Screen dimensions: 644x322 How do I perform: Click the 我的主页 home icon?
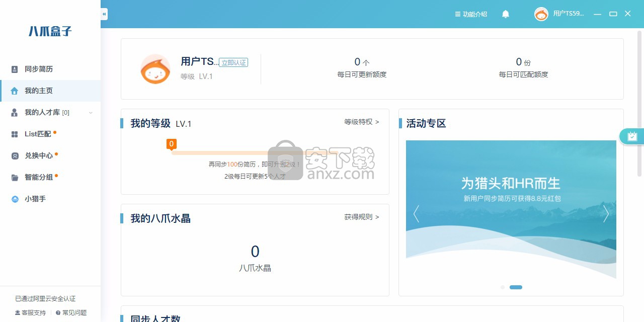point(15,91)
